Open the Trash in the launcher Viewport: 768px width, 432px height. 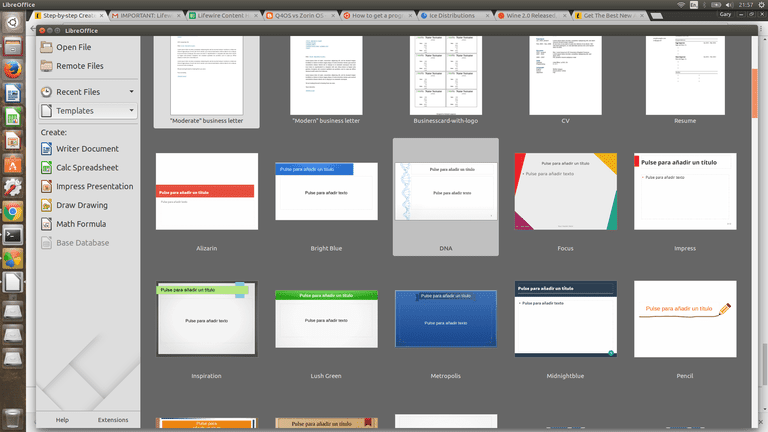pyautogui.click(x=13, y=419)
